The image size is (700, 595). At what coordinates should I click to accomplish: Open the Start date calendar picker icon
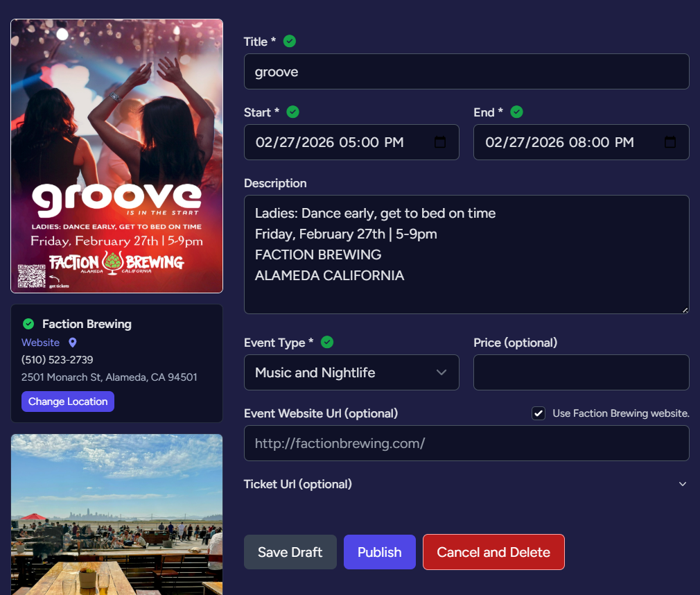coord(439,142)
